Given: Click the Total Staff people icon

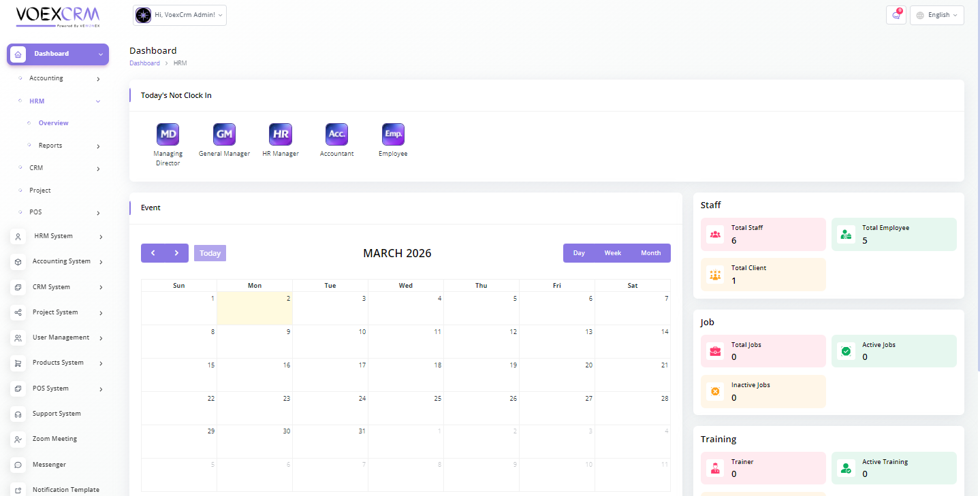Looking at the screenshot, I should point(715,235).
